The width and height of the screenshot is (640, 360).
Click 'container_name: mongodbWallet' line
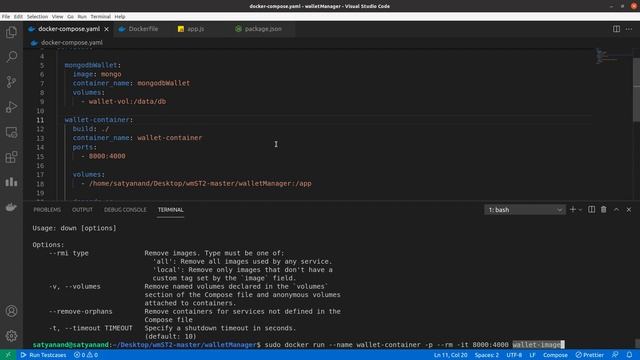tap(131, 83)
